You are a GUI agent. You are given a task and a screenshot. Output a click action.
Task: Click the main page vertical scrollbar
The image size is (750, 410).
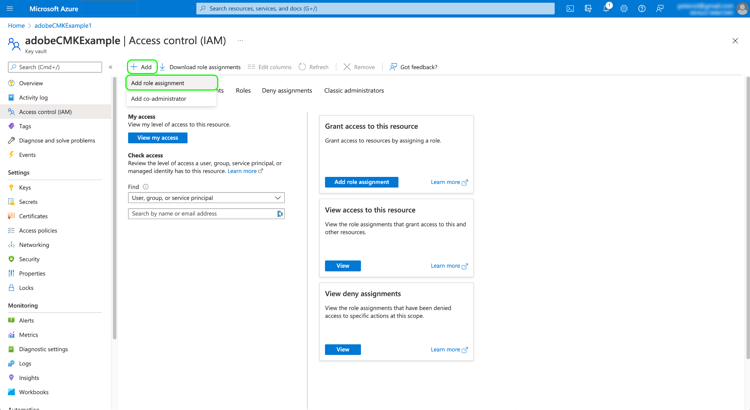point(748,217)
